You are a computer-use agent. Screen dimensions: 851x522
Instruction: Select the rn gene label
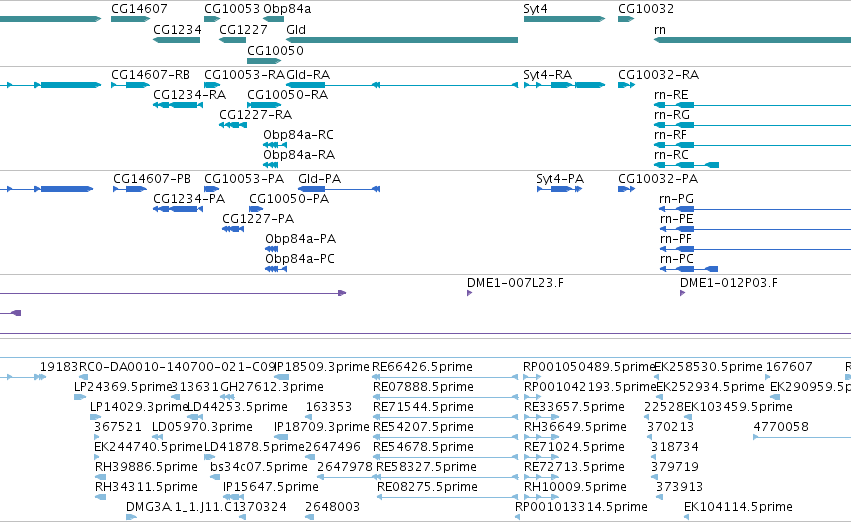(x=660, y=29)
